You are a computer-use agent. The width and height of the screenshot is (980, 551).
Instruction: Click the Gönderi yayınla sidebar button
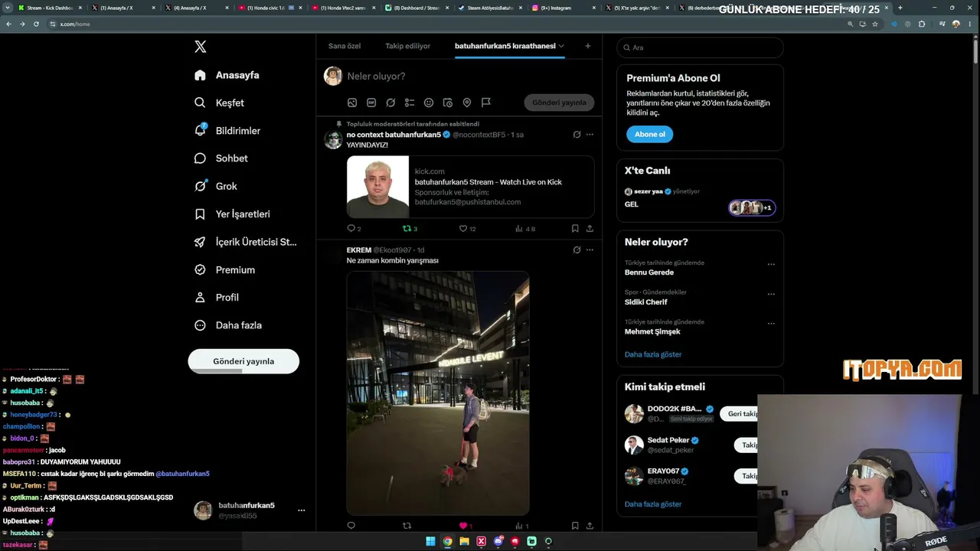point(243,361)
